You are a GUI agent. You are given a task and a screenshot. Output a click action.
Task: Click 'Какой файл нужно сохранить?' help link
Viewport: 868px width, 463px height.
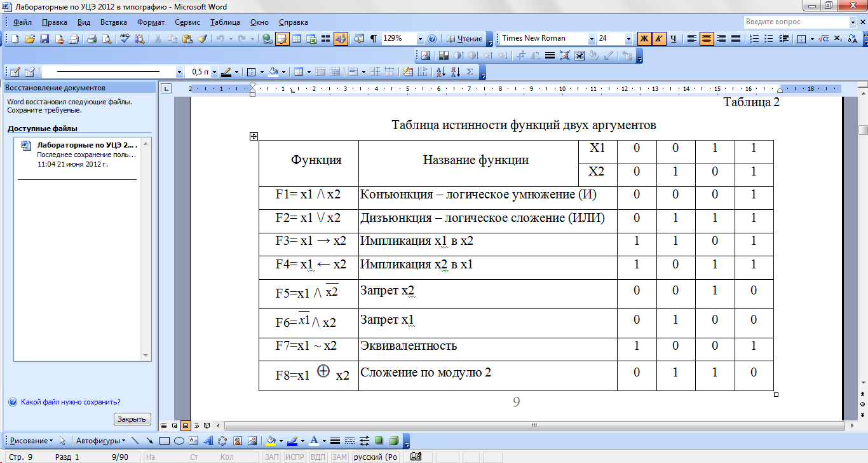pos(71,402)
